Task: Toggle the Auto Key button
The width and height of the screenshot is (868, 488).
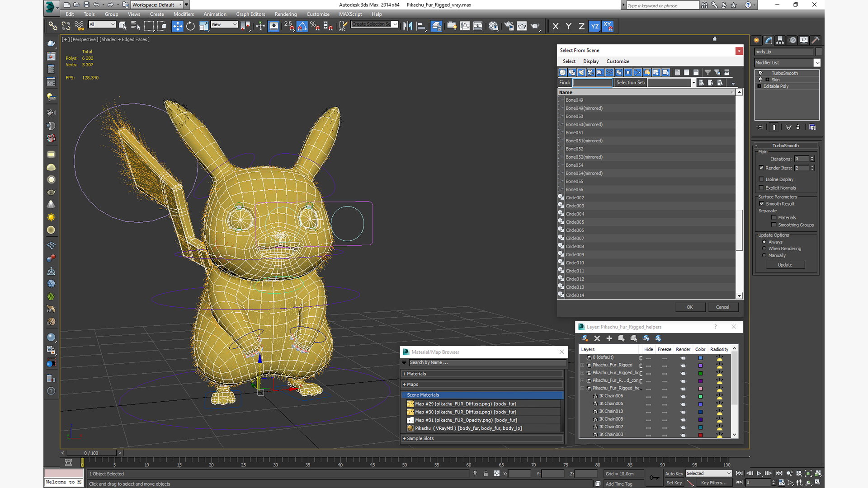Action: [x=674, y=474]
